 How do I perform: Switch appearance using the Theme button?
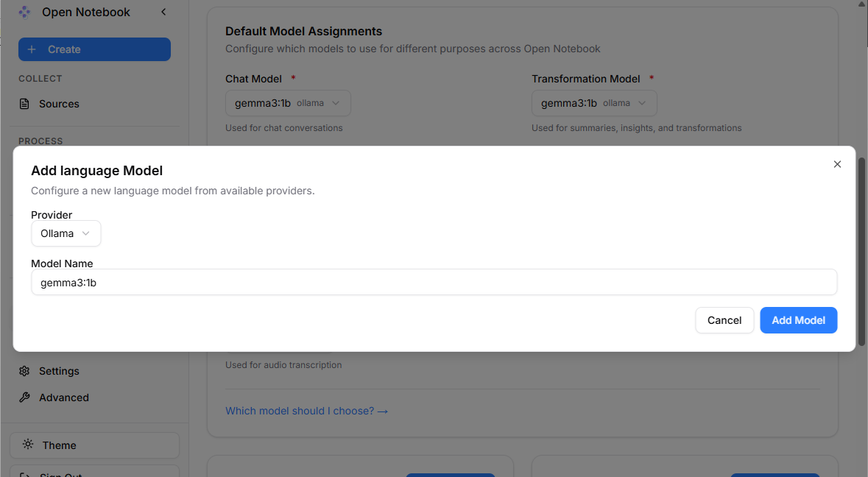tap(94, 445)
